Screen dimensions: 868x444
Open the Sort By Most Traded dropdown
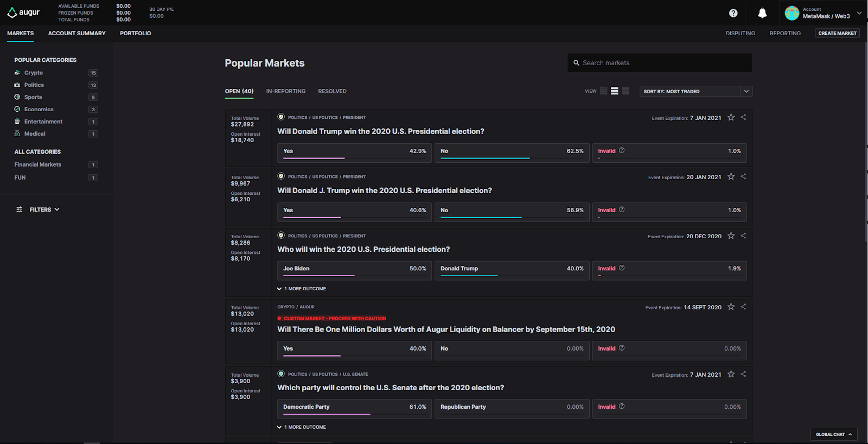coord(696,91)
